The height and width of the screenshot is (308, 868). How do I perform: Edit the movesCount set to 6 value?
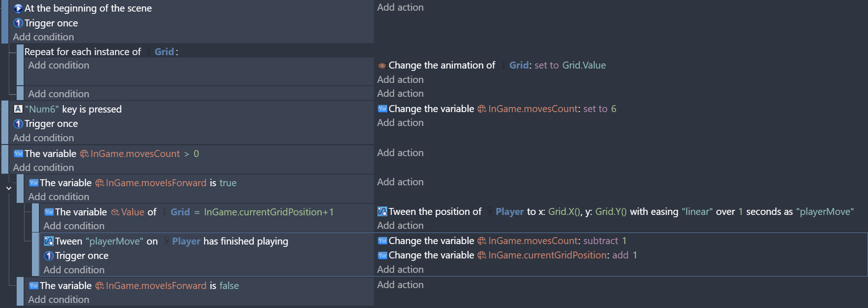[x=613, y=109]
